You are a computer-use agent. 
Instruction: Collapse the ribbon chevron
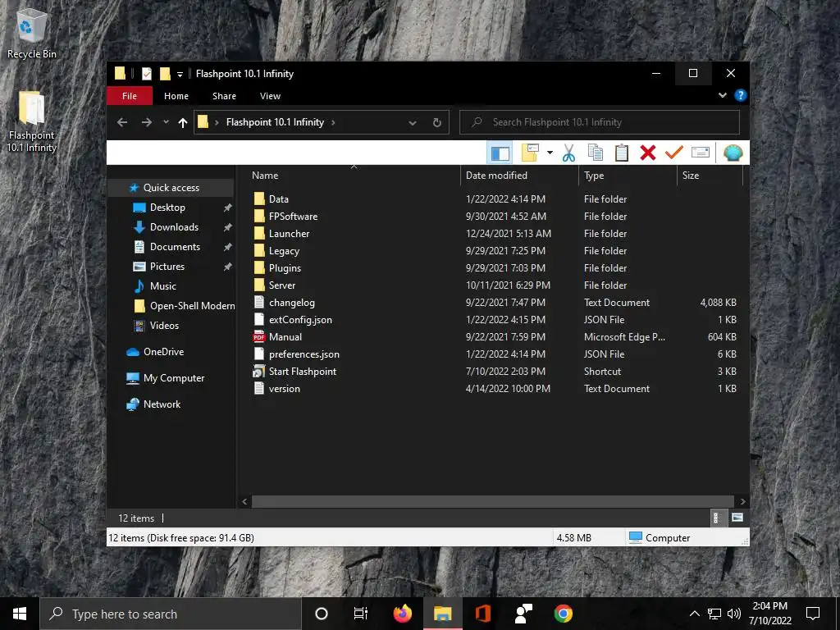tap(722, 95)
